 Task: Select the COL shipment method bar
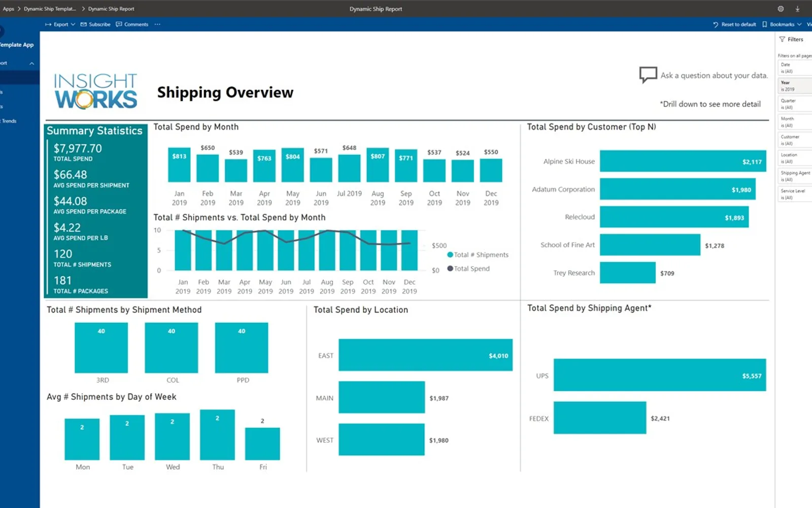172,348
